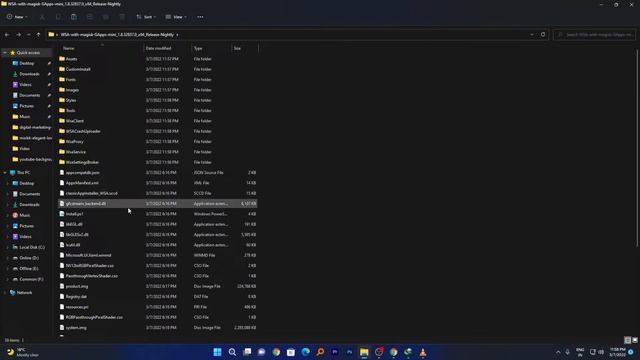Click the address bar path
This screenshot has width=640, height=360.
(117, 35)
